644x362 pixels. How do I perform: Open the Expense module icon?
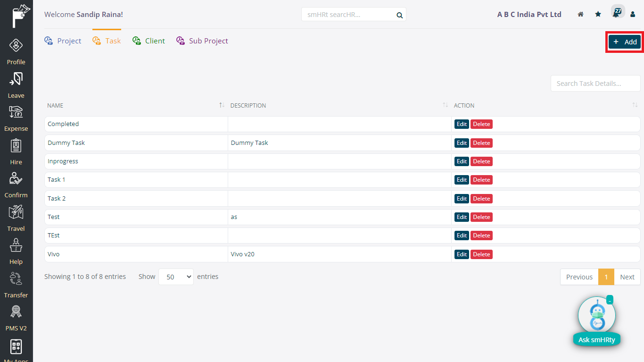click(16, 113)
